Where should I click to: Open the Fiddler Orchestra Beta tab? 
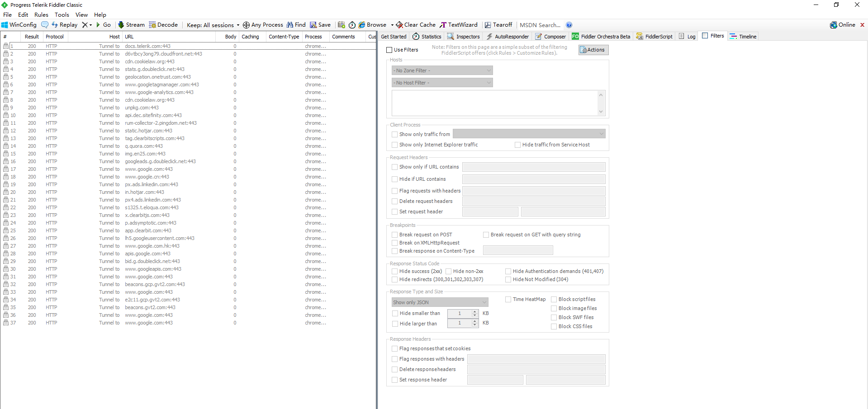click(601, 37)
